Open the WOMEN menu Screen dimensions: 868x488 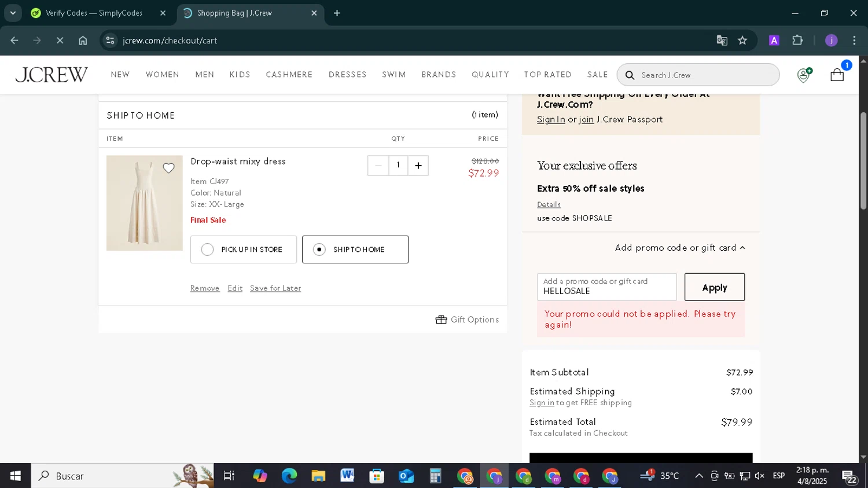coord(163,75)
